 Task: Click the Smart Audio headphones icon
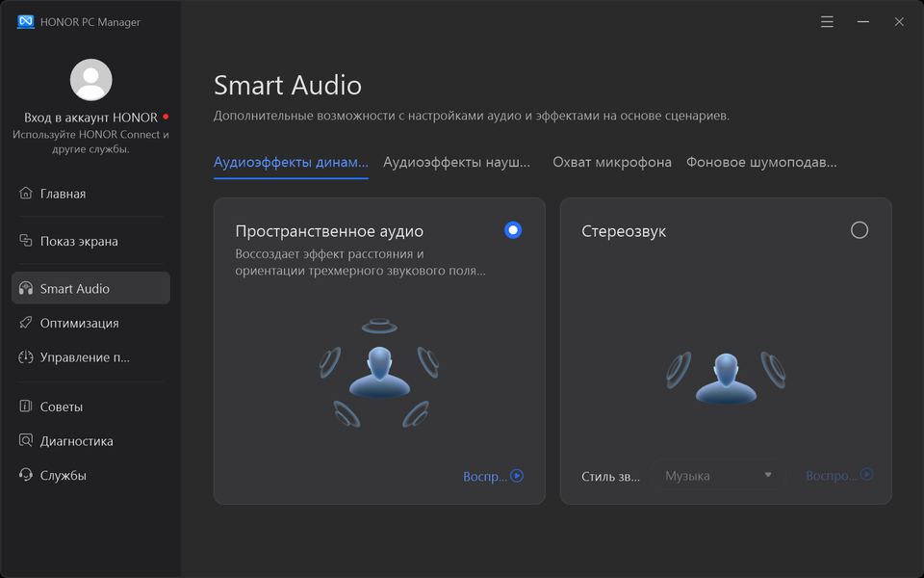[25, 288]
